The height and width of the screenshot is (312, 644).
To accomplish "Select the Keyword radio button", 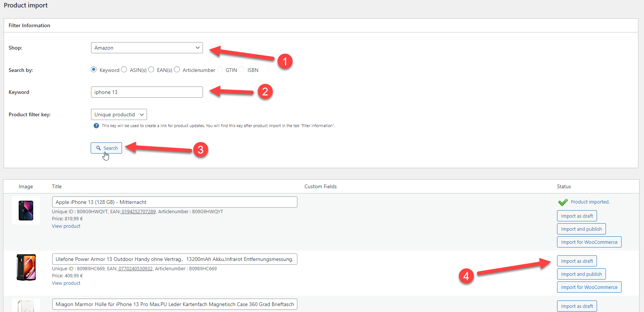I will pyautogui.click(x=94, y=69).
